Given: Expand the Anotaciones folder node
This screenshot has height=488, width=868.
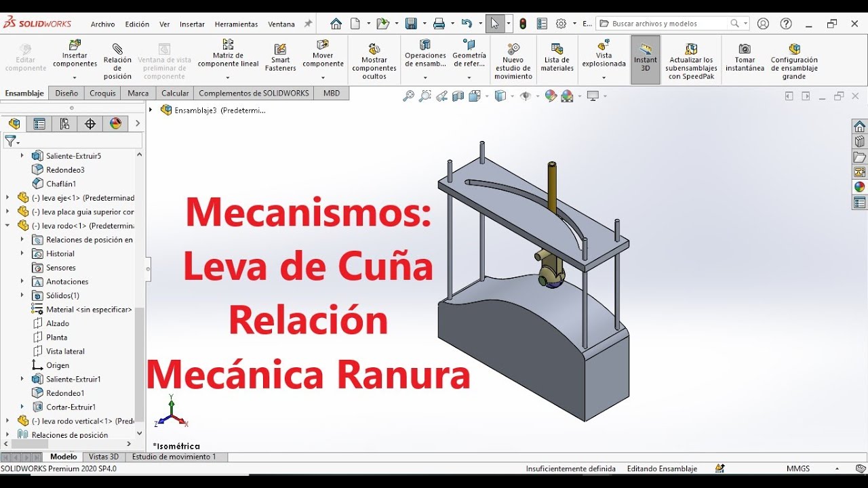Looking at the screenshot, I should pyautogui.click(x=22, y=281).
